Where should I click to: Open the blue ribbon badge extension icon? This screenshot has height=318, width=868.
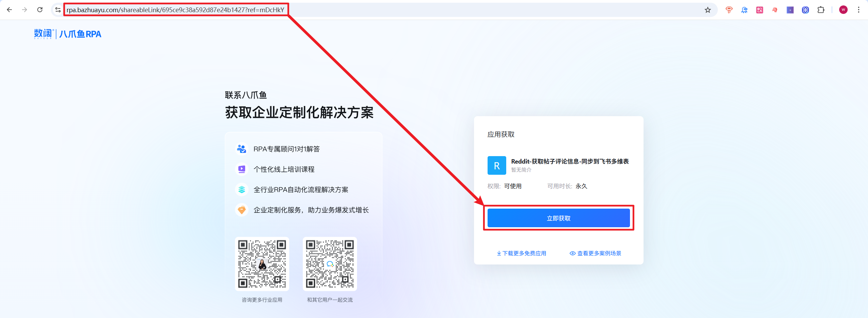744,10
